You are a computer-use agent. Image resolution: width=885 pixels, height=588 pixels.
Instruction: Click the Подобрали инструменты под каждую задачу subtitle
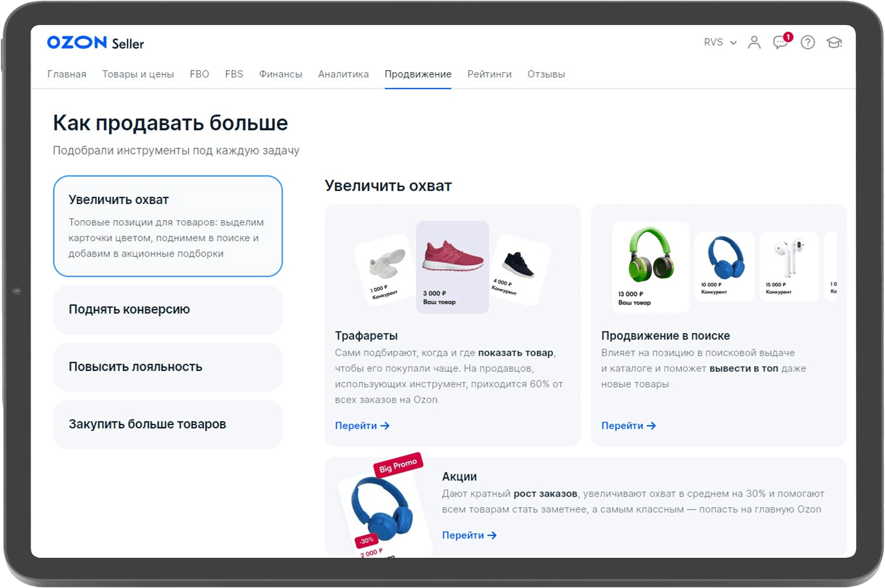coord(176,151)
